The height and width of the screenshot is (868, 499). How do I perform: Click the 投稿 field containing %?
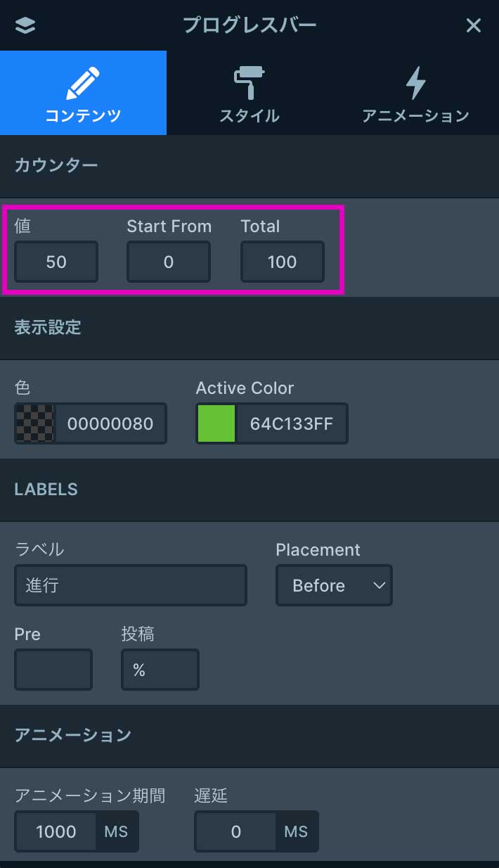click(160, 670)
